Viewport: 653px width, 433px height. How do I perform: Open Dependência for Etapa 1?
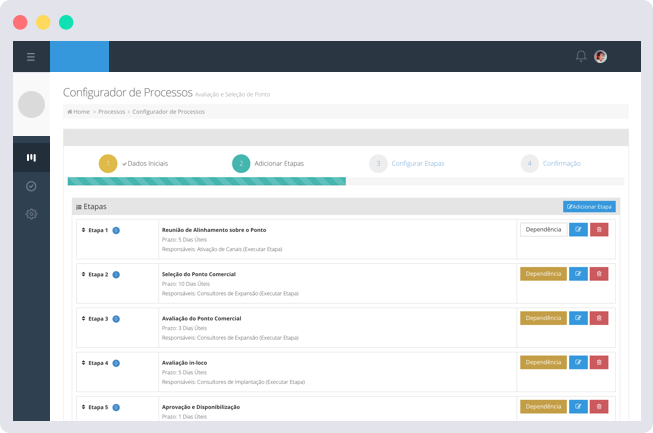[x=542, y=230]
